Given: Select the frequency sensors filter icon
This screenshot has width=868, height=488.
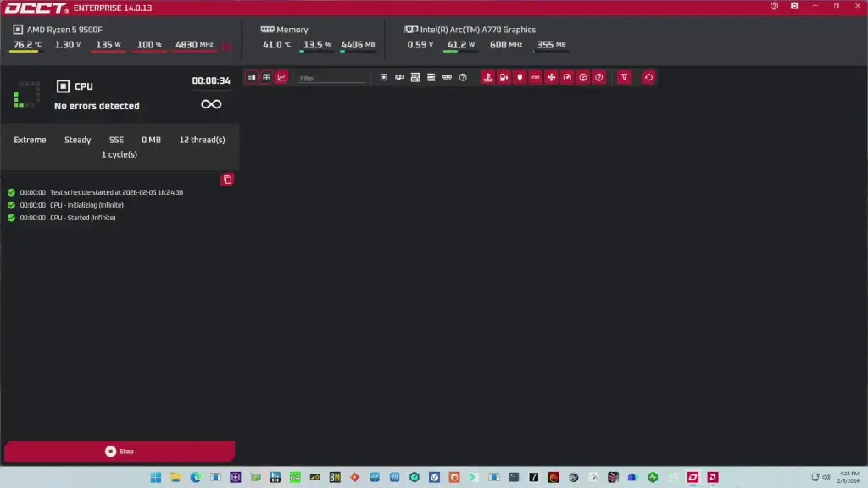Looking at the screenshot, I should point(537,77).
